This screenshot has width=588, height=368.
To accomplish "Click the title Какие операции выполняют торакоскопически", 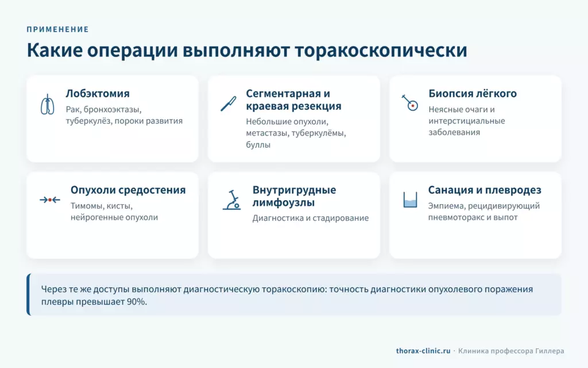I will tap(247, 51).
